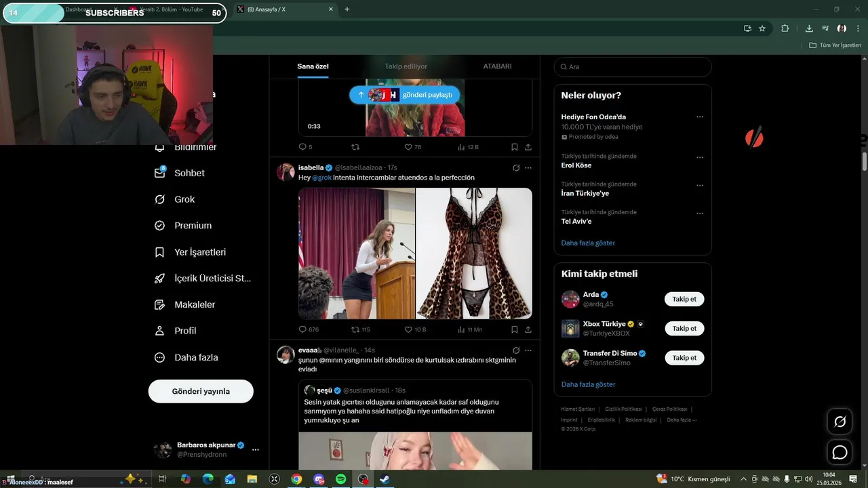Screen dimensions: 868x488
Task: Open account menu dots beside Barbaros akpunar
Action: click(x=256, y=449)
